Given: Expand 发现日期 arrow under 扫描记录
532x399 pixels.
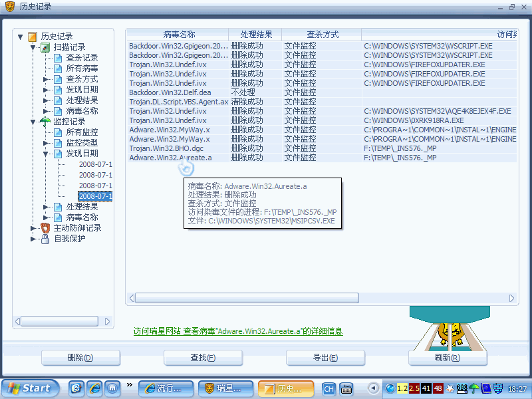Looking at the screenshot, I should coord(45,90).
